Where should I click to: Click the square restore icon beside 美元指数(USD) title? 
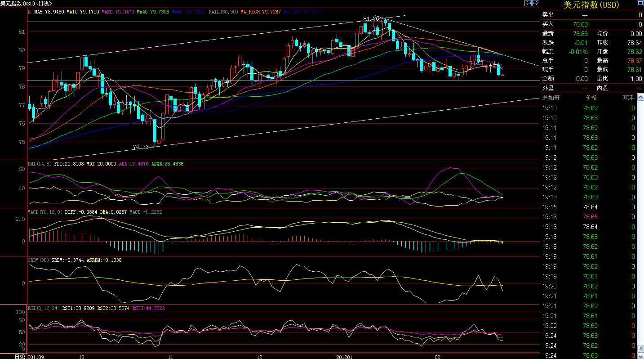[640, 4]
